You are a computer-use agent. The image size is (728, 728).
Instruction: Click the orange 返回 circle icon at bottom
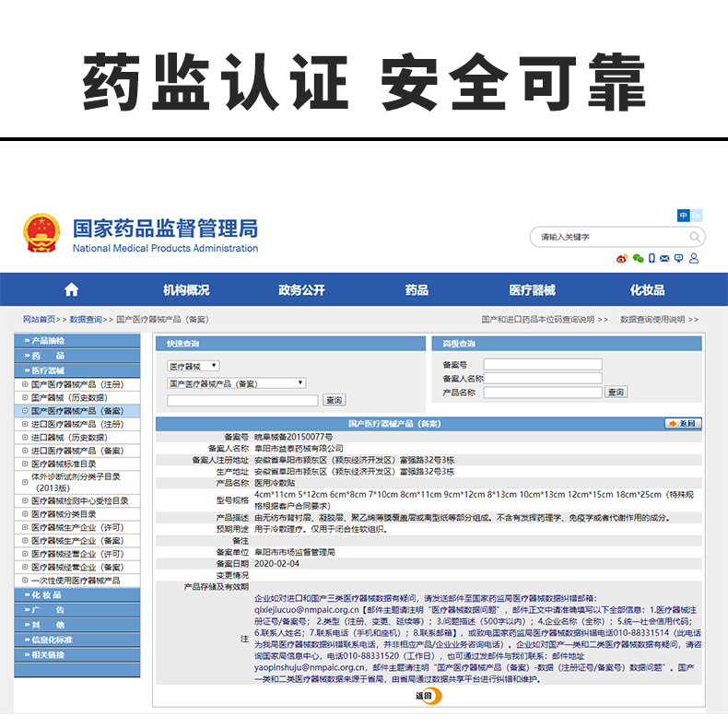pyautogui.click(x=429, y=696)
